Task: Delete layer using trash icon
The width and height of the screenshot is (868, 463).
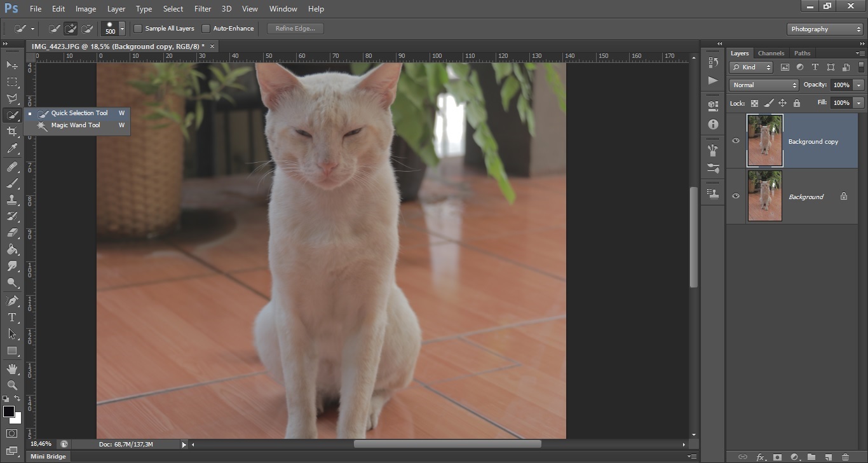Action: pos(845,457)
